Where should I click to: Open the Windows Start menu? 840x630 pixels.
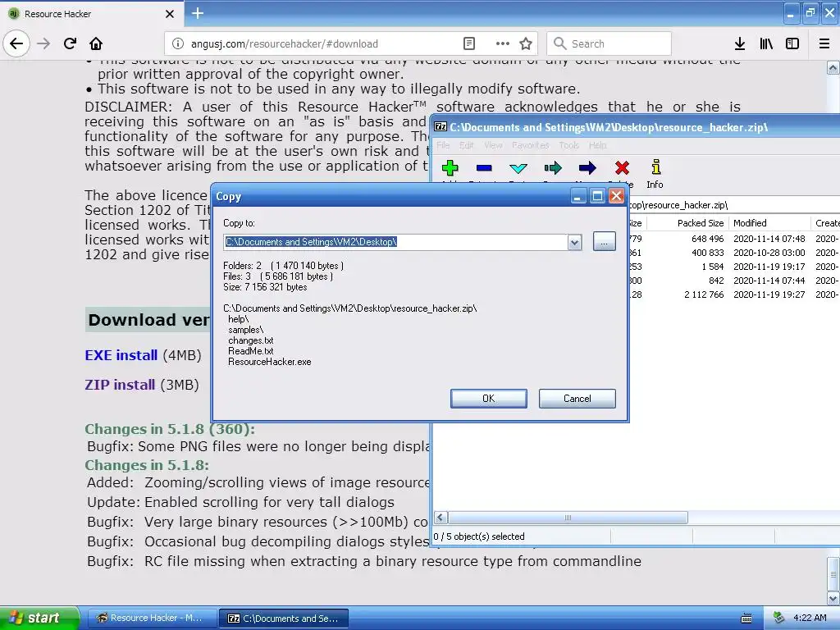pos(39,618)
